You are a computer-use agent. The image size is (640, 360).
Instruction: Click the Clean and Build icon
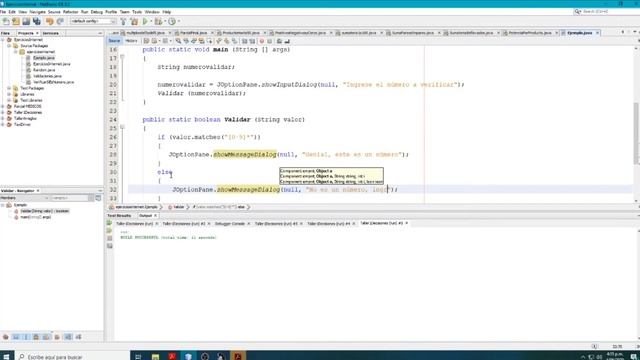(134, 21)
